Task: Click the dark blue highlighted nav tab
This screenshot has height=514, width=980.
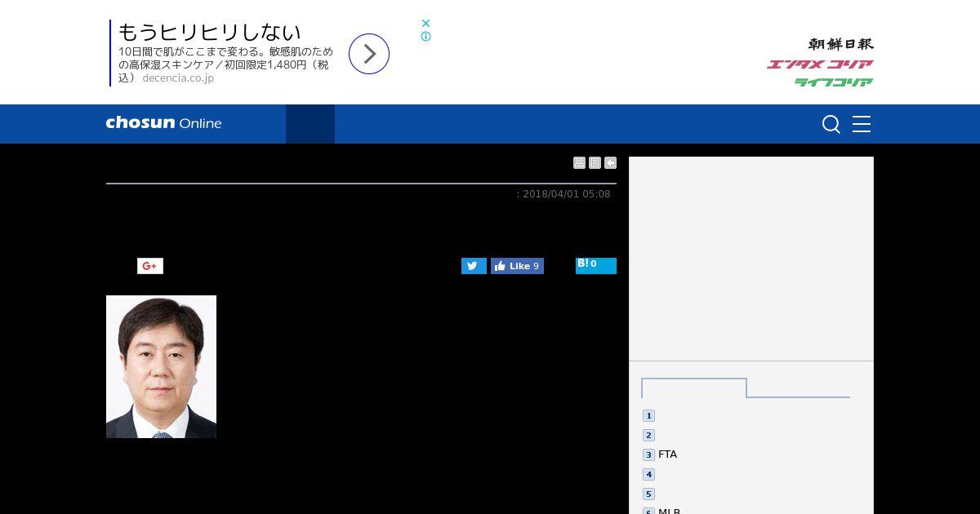Action: 310,124
